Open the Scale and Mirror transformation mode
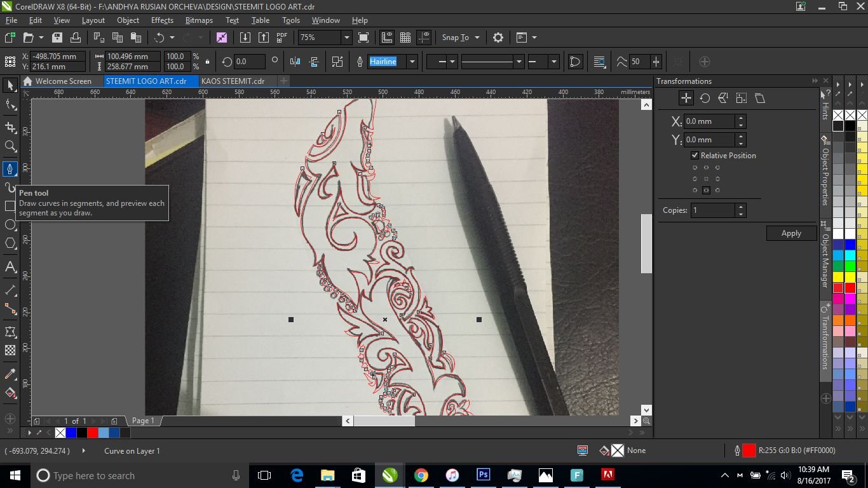Image resolution: width=868 pixels, height=488 pixels. pyautogui.click(x=723, y=98)
